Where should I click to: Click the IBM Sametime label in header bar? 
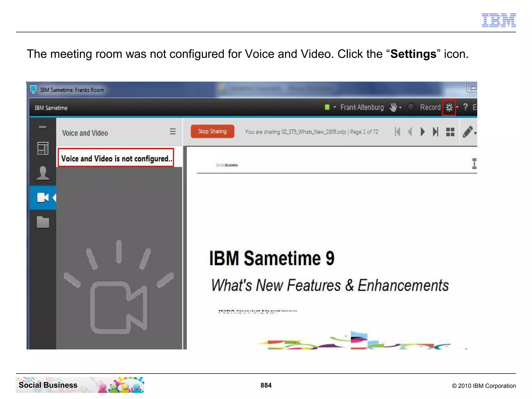[51, 108]
